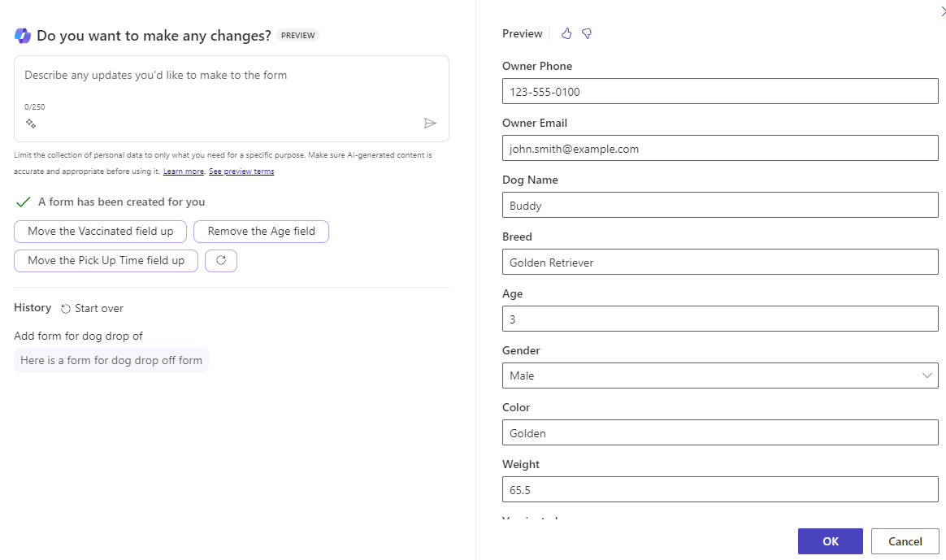The width and height of the screenshot is (946, 560).
Task: Click the Owner Phone field
Action: pyautogui.click(x=720, y=92)
